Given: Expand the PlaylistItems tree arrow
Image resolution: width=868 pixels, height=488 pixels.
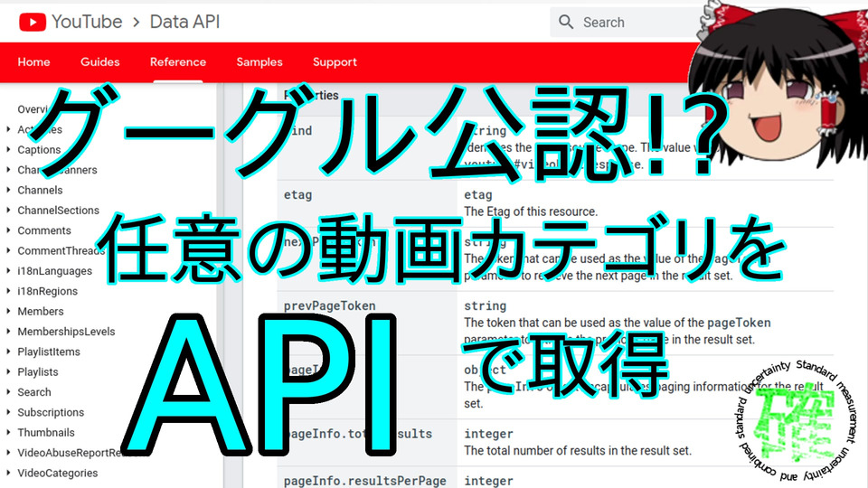Looking at the screenshot, I should click(x=8, y=352).
